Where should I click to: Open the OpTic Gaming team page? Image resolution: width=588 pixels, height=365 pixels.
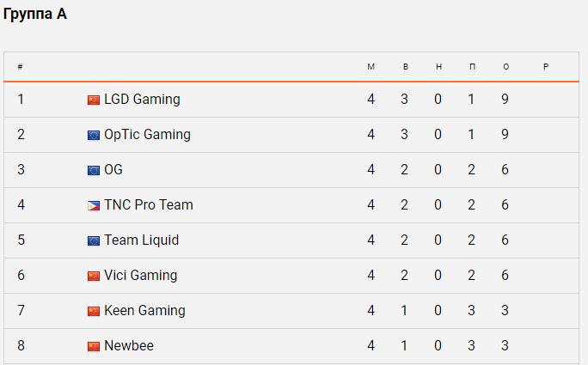[x=147, y=135]
